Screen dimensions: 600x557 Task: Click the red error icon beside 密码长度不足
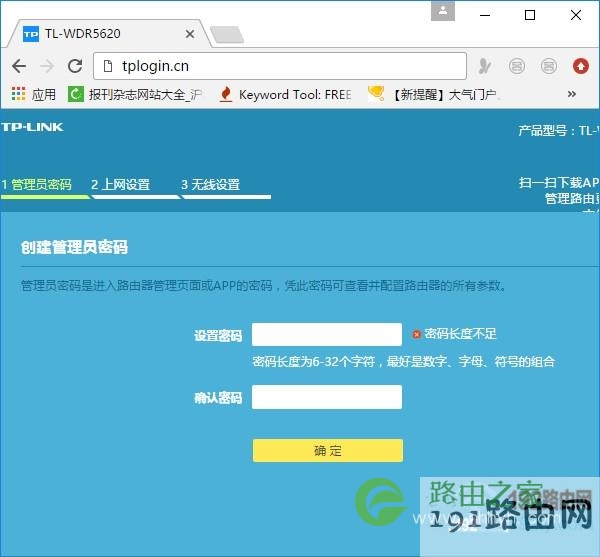click(x=416, y=334)
